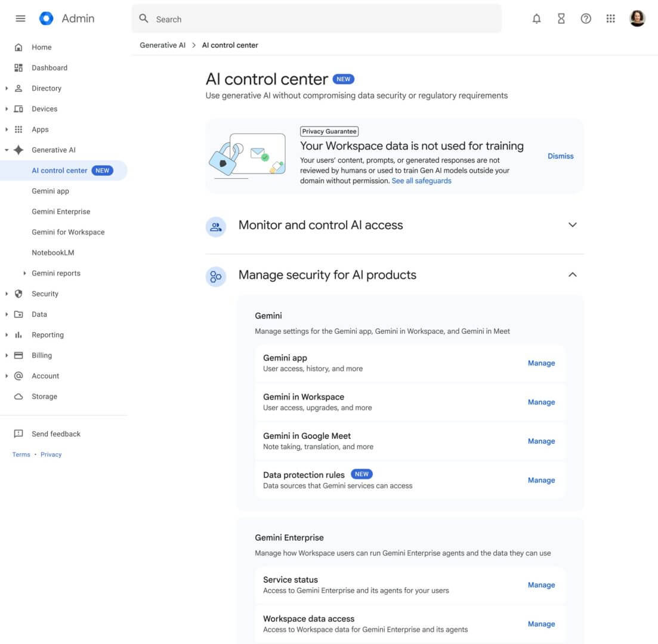Image resolution: width=658 pixels, height=644 pixels.
Task: Click the Send feedback icon
Action: [18, 434]
